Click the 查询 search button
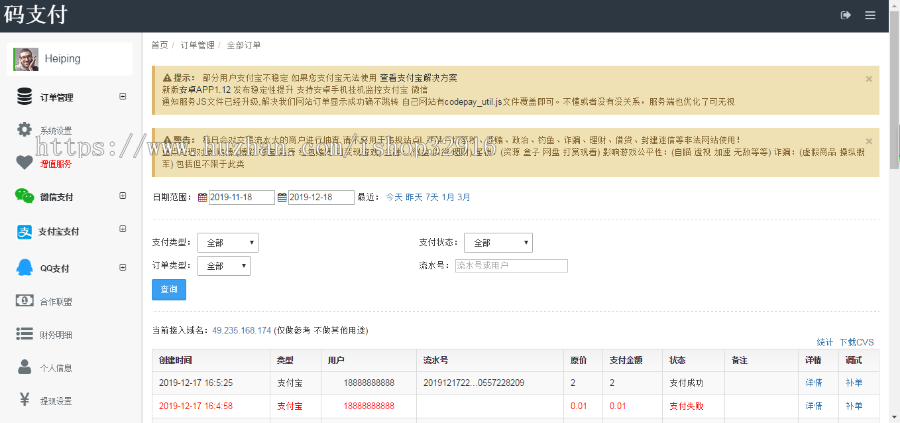The height and width of the screenshot is (423, 900). pos(169,289)
